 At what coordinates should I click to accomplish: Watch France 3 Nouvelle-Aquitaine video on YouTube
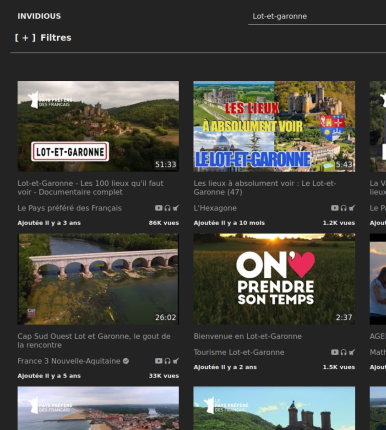158,361
